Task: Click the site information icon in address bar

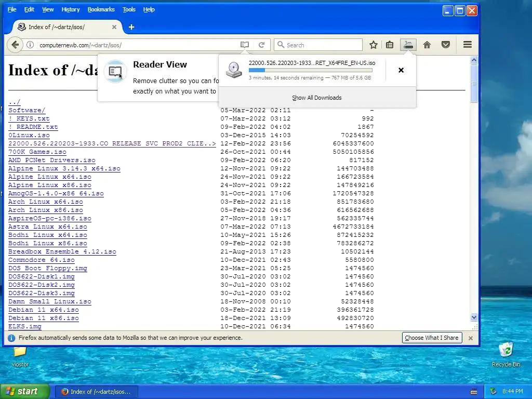Action: pos(30,45)
